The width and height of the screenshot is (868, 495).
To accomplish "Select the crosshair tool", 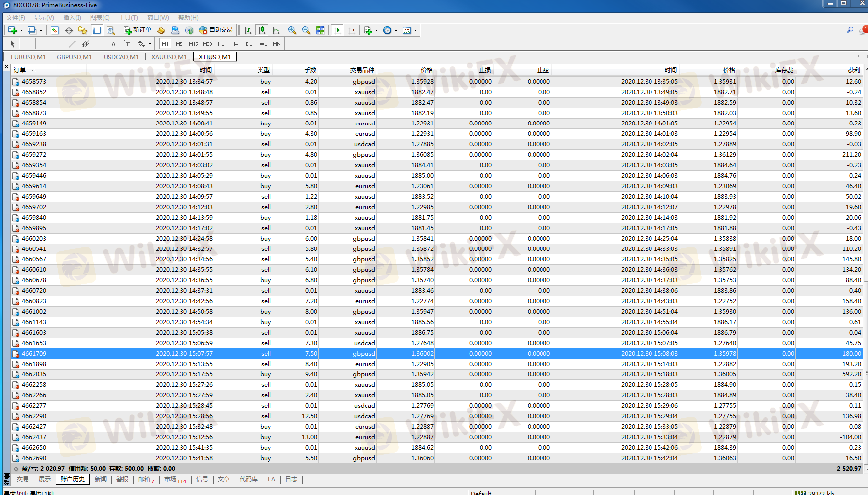I will tap(27, 44).
